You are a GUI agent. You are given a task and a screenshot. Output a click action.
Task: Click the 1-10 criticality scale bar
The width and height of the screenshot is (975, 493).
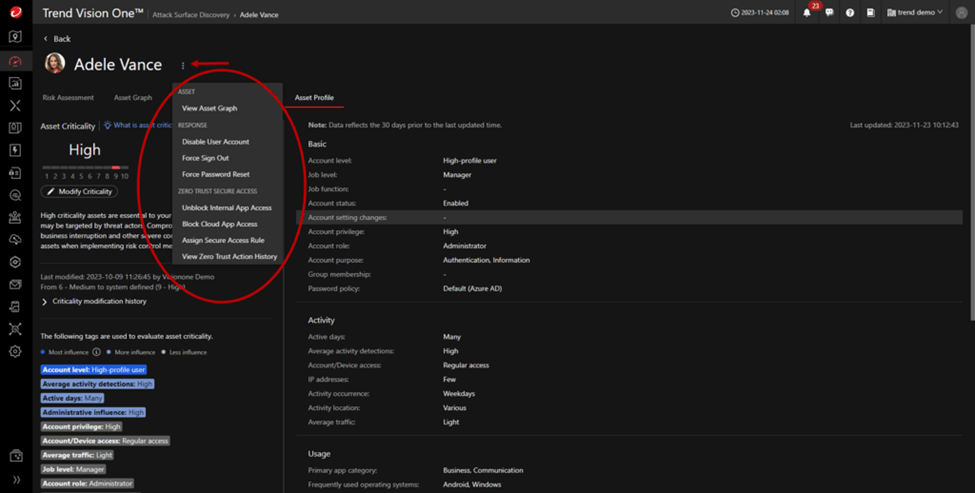pos(85,168)
